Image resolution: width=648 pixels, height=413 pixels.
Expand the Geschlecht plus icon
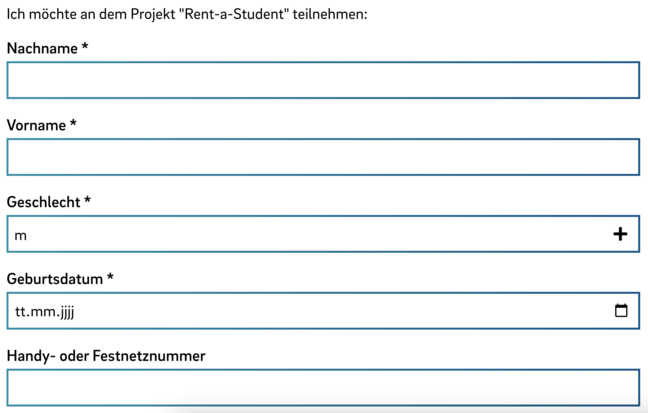(620, 234)
